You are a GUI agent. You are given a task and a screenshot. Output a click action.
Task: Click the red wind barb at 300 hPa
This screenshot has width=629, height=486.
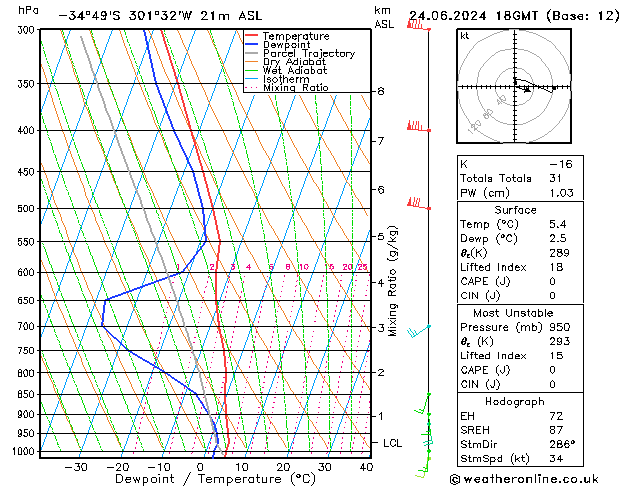(418, 25)
